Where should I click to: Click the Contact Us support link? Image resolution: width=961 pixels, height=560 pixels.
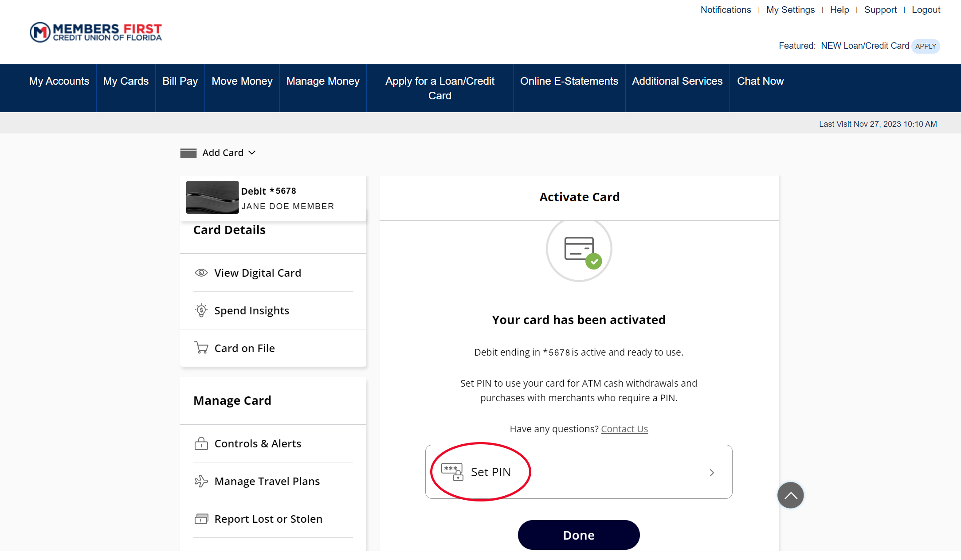[624, 429]
